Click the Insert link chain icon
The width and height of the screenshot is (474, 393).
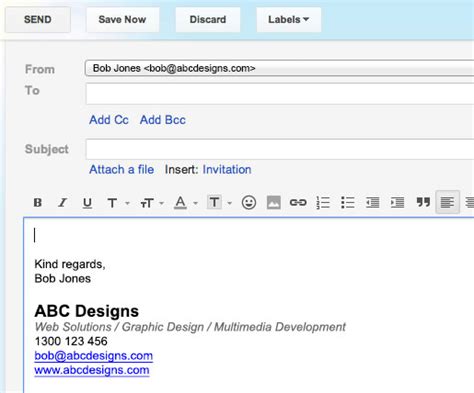pos(298,202)
